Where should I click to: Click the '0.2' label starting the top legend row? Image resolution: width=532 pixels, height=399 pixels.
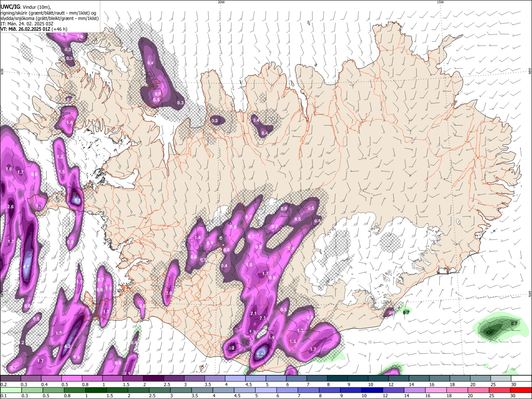coord(3,384)
